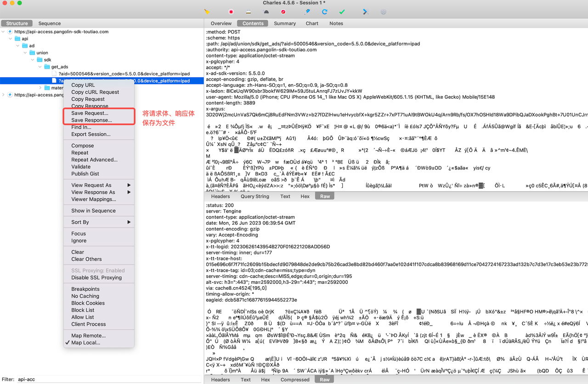Click the Filter text field

(x=109, y=379)
